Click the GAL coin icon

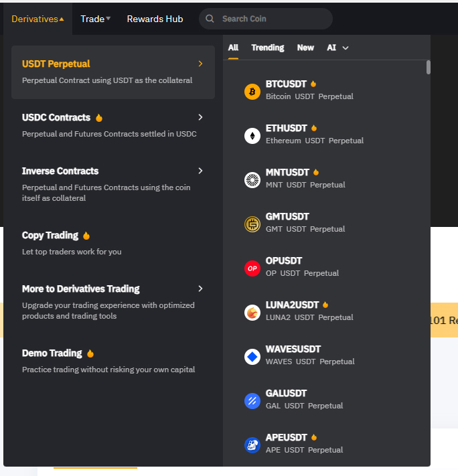(x=252, y=401)
